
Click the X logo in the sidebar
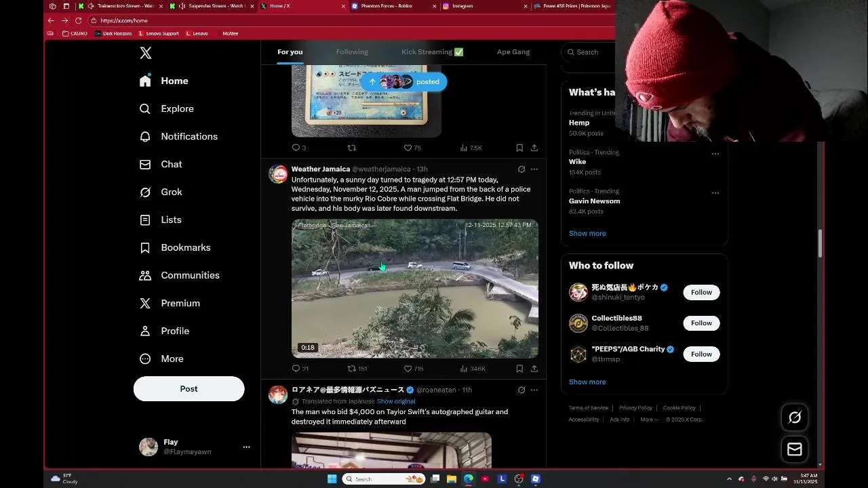click(146, 53)
